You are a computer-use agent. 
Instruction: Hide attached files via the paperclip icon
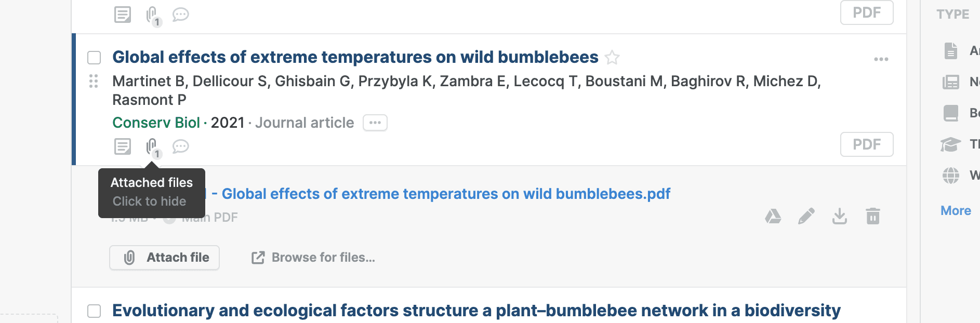(152, 146)
